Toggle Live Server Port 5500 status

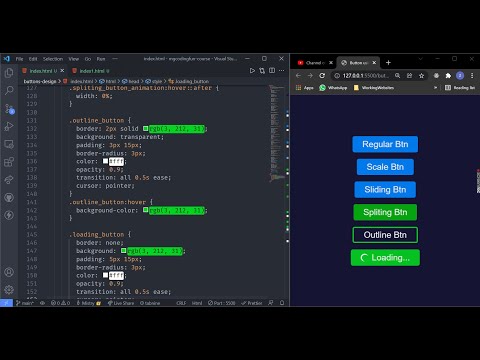click(222, 303)
